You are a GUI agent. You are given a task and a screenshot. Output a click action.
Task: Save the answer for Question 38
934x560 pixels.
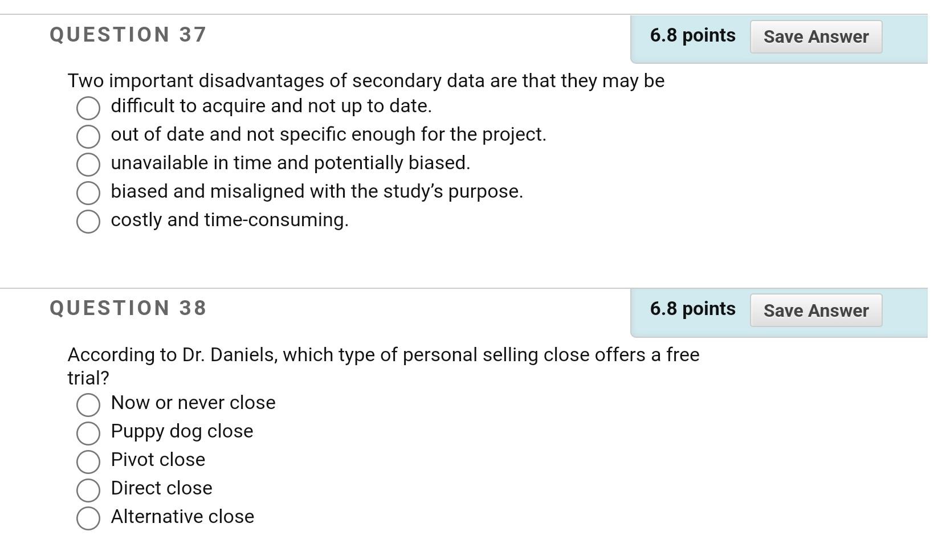(x=815, y=311)
